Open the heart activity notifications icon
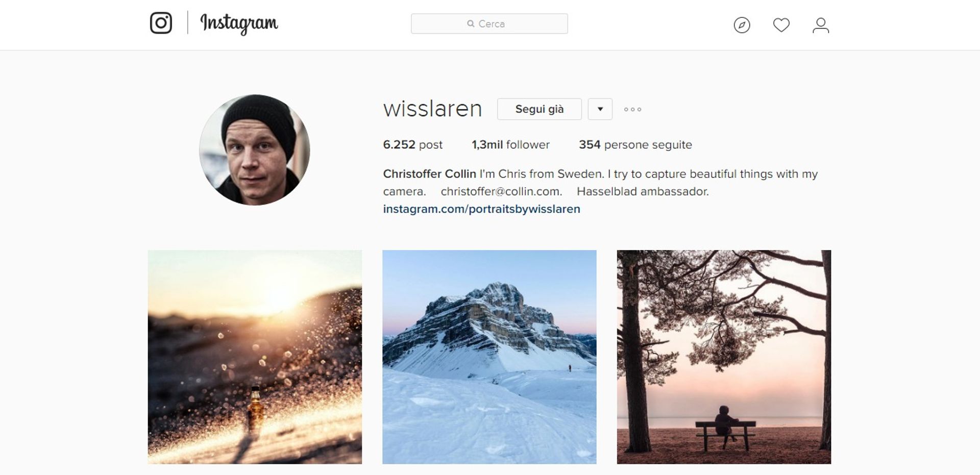Viewport: 980px width, 475px height. point(781,25)
